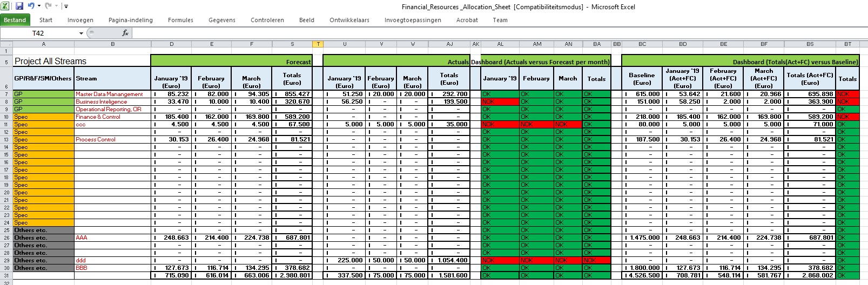Viewport: 868px width, 285px height.
Task: Open the Undo history dropdown arrow
Action: point(39,6)
